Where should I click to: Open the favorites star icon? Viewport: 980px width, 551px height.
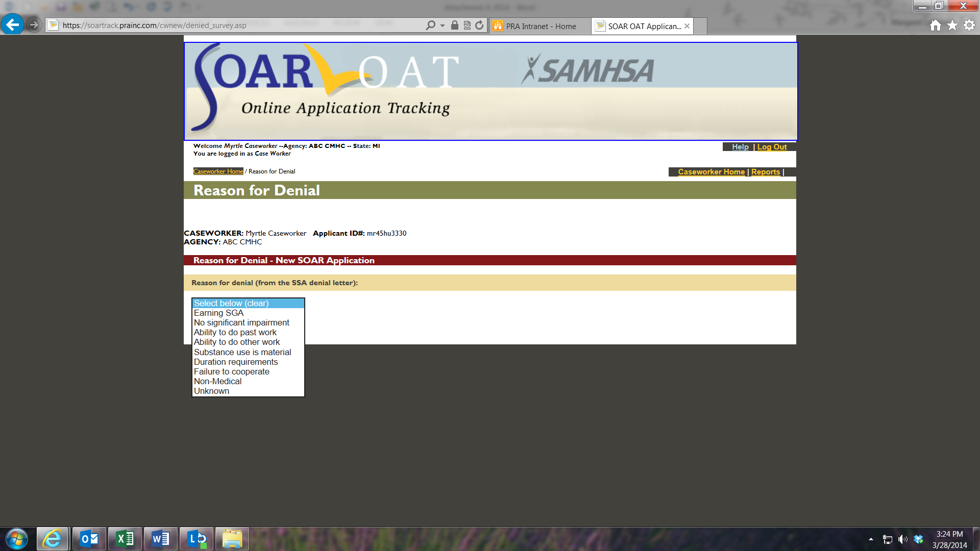pyautogui.click(x=952, y=26)
